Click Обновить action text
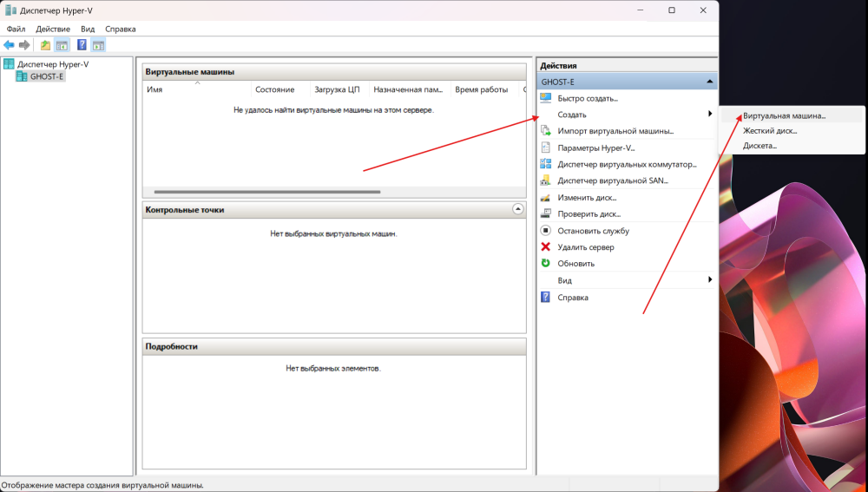The width and height of the screenshot is (868, 492). click(575, 264)
